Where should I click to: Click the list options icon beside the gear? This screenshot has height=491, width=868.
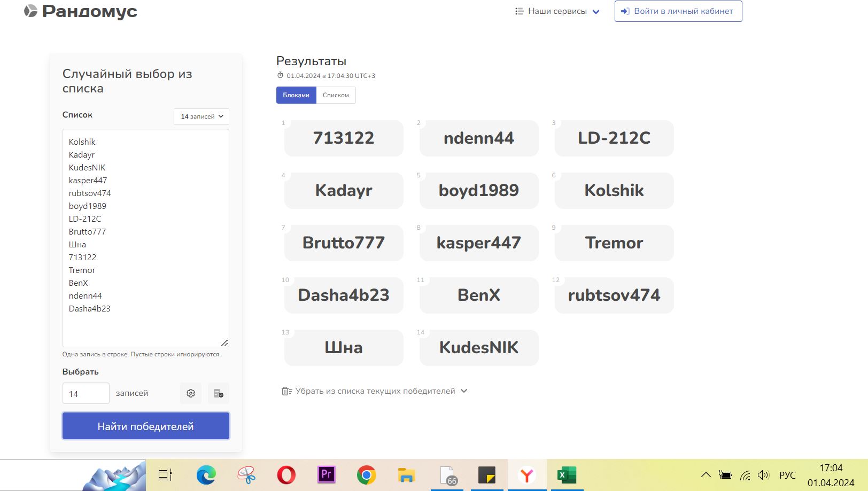tap(218, 393)
